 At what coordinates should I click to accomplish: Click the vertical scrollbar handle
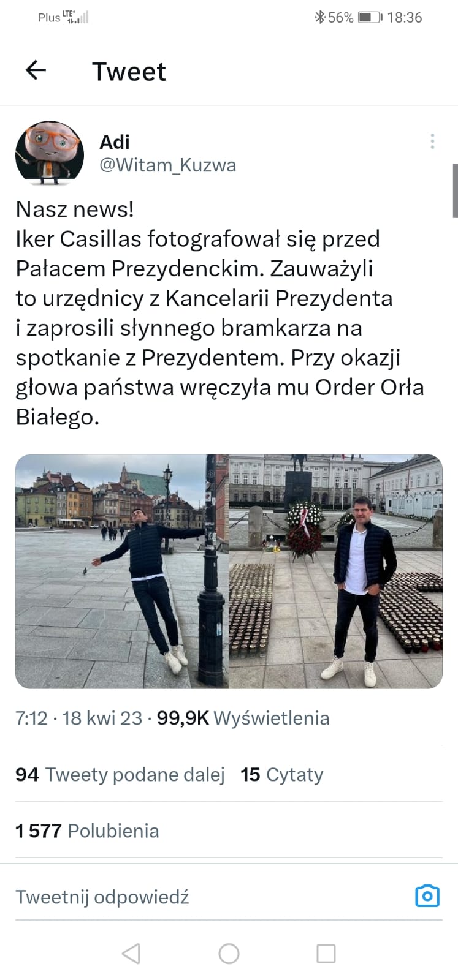coord(455,190)
